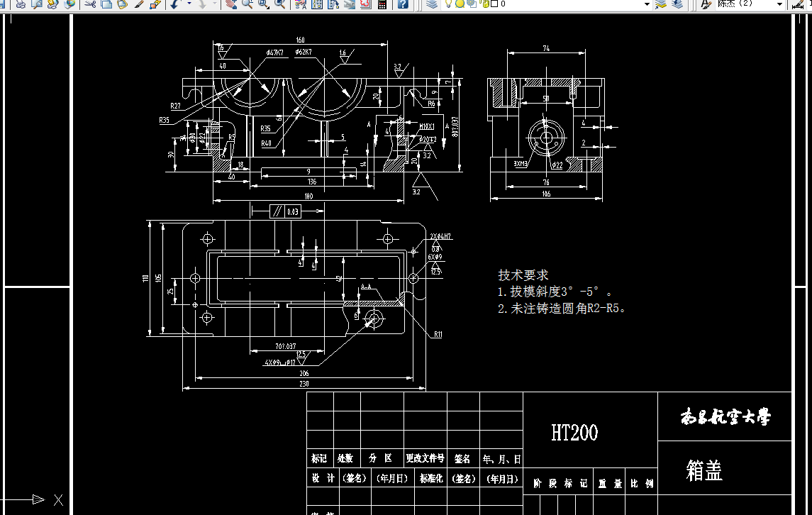Click the Paste icon

pos(123,5)
